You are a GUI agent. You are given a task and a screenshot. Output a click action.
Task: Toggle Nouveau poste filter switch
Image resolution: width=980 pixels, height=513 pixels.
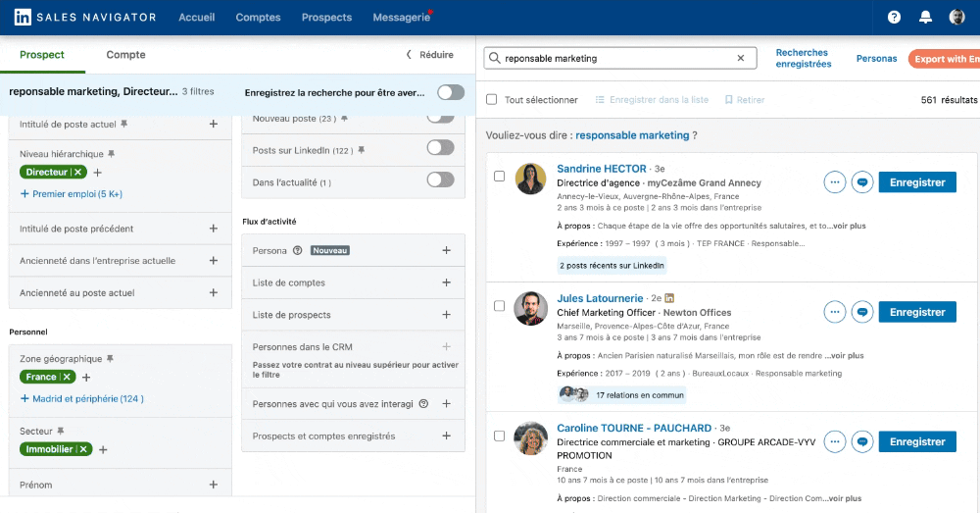441,118
